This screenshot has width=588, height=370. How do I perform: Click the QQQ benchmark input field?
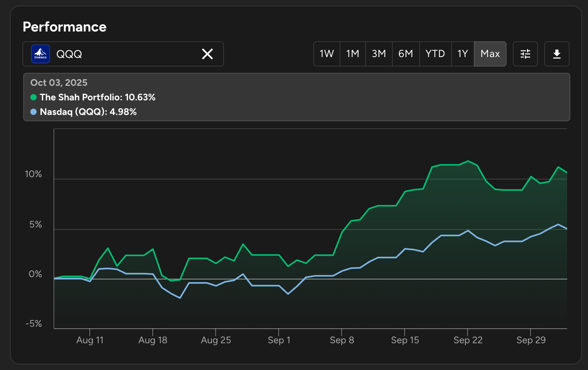[123, 54]
